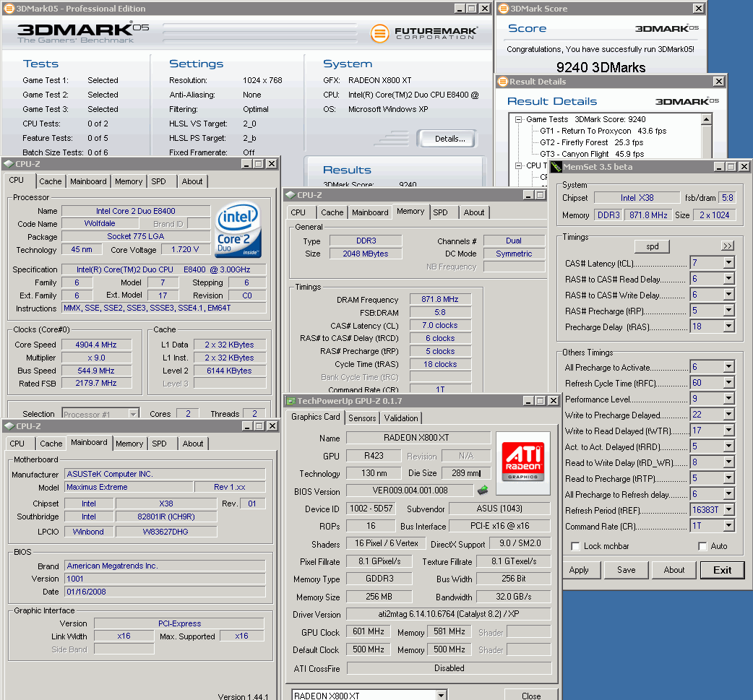Click the BIOS Date value 01/16/2008

(x=165, y=592)
